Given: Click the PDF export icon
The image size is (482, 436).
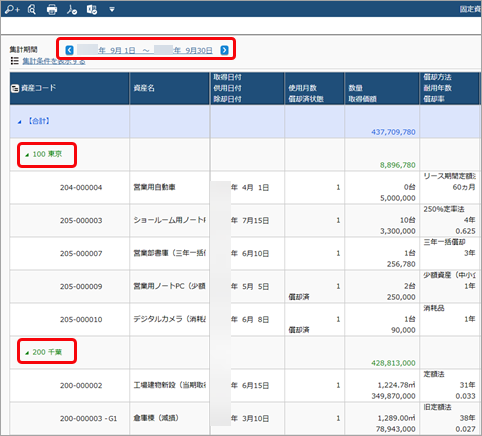Looking at the screenshot, I should (72, 10).
